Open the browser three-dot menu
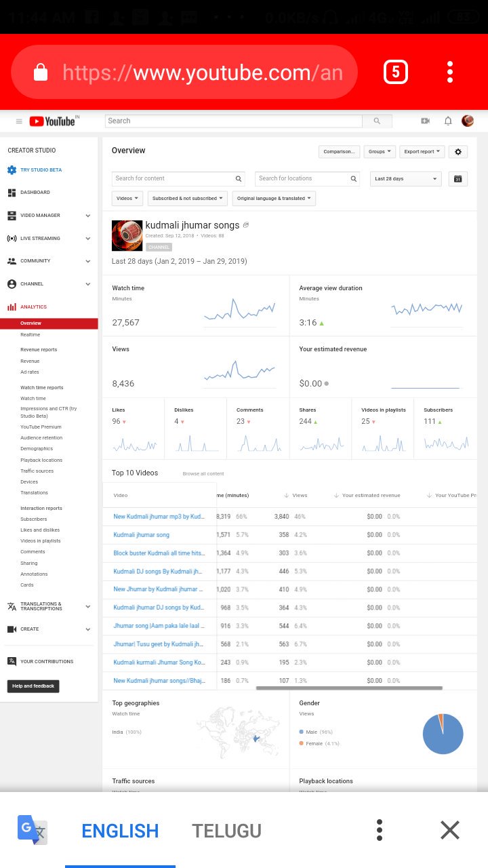The image size is (488, 868). pos(450,72)
